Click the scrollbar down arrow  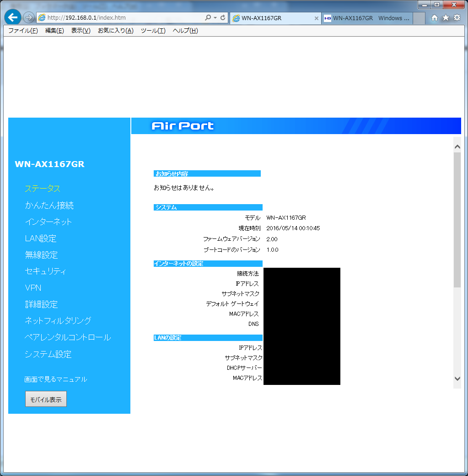[457, 379]
